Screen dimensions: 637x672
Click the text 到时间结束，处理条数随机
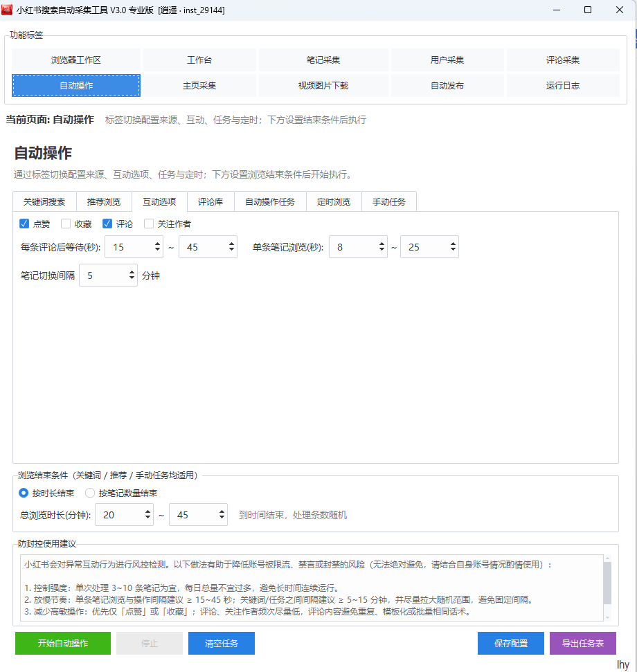point(293,515)
